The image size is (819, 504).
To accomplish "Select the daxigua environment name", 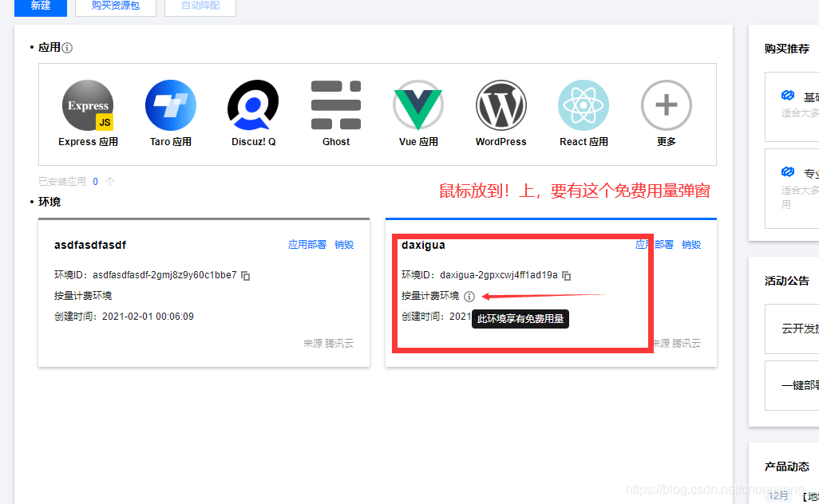I will click(423, 245).
